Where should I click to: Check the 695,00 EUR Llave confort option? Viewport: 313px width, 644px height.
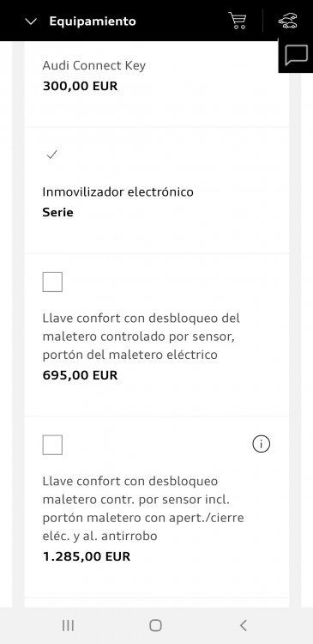tap(52, 282)
